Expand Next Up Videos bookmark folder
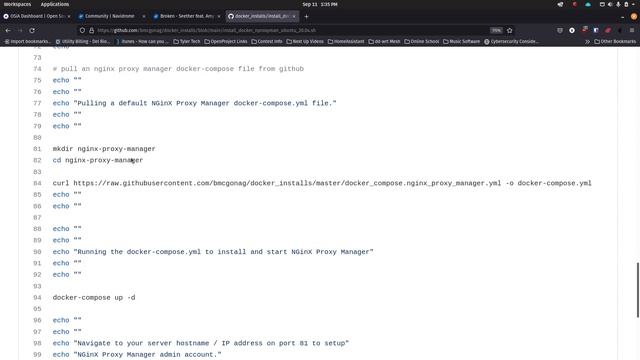Image resolution: width=640 pixels, height=360 pixels. coord(305,41)
